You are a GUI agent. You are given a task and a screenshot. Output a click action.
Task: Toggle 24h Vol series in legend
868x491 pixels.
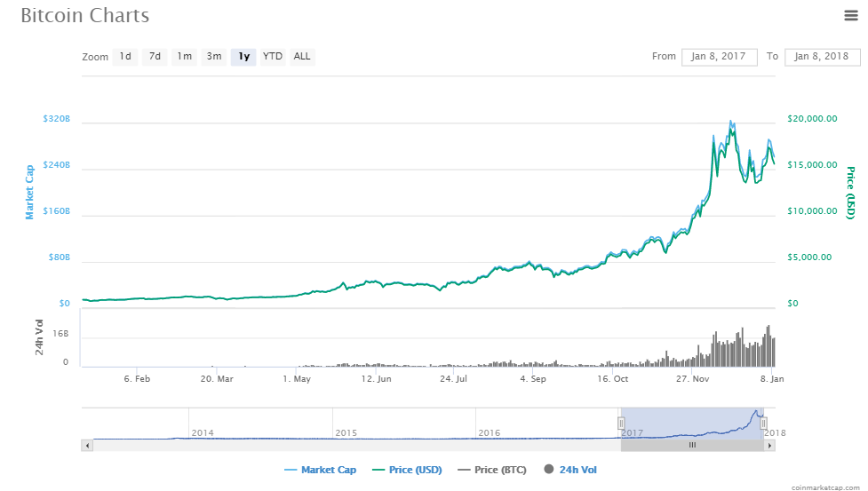click(x=570, y=470)
